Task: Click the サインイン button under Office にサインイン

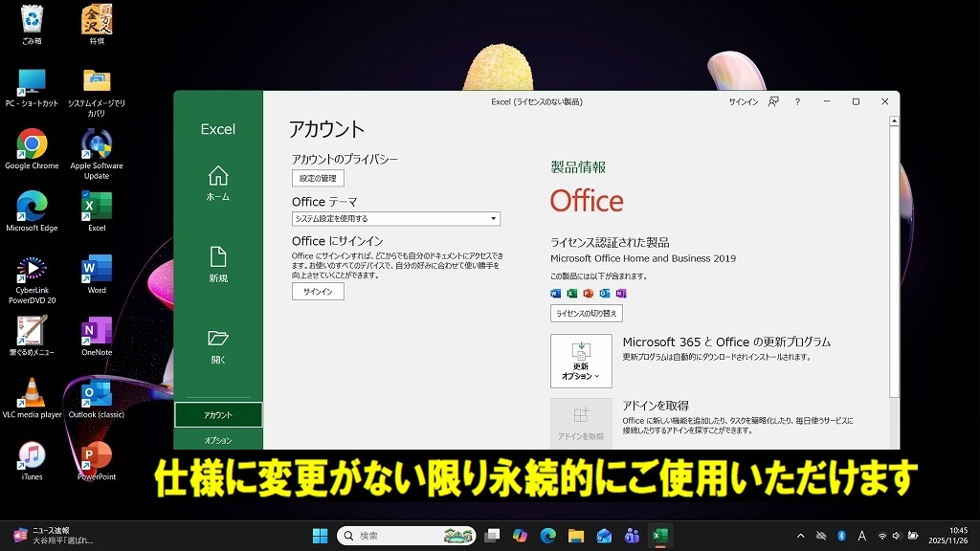Action: [x=318, y=292]
